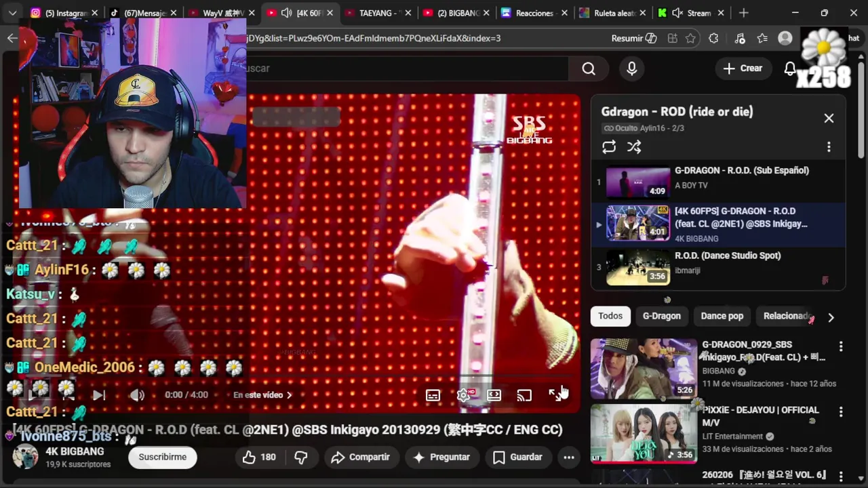Open G-DRAGON_0929_SBS Inkigayo recommended thumbnail
868x488 pixels.
tap(644, 369)
